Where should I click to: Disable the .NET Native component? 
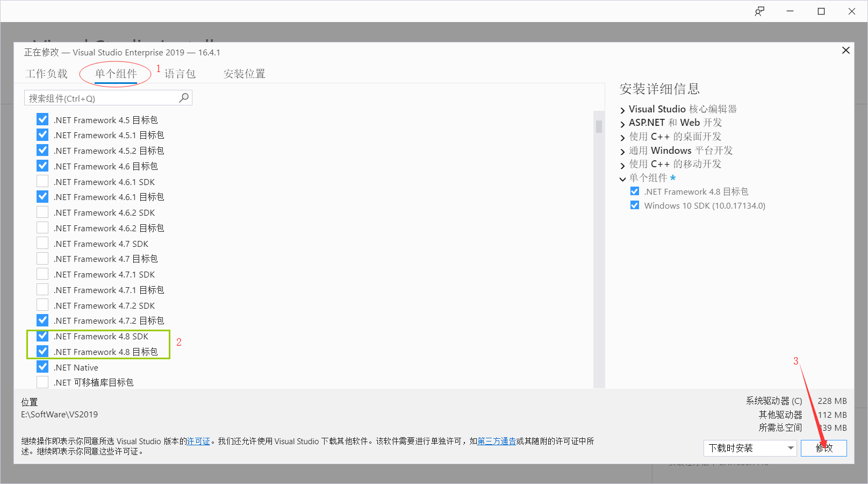tap(42, 366)
